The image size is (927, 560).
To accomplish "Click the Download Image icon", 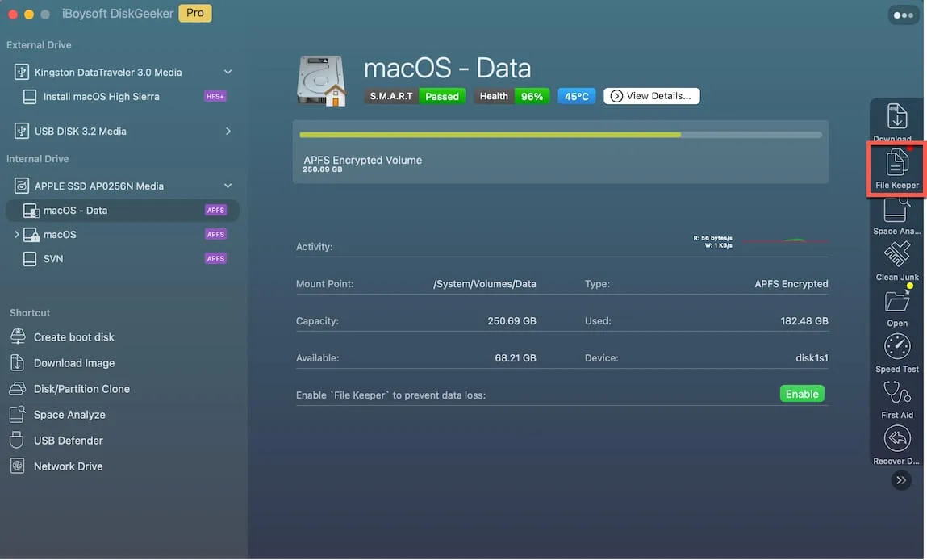I will click(17, 362).
